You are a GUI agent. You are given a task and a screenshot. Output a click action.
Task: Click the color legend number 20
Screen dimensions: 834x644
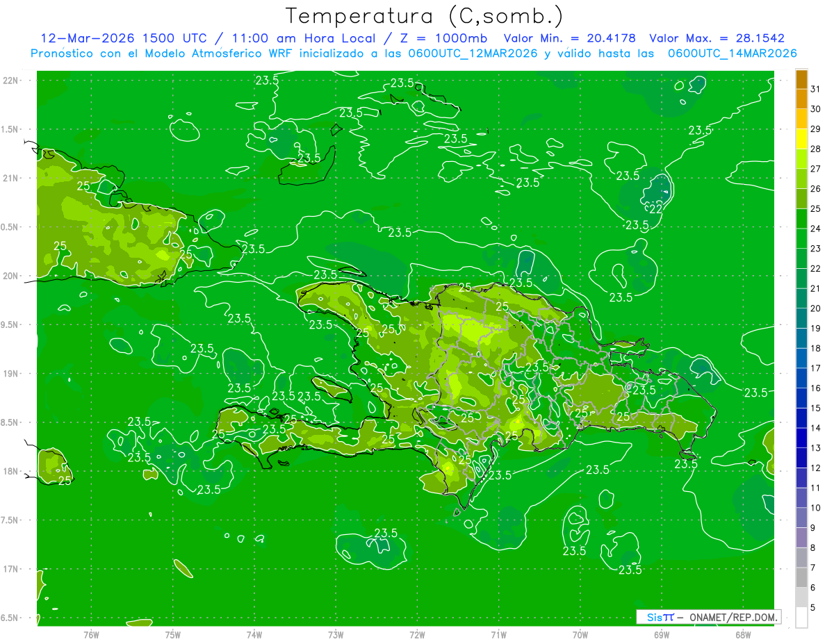pos(816,308)
